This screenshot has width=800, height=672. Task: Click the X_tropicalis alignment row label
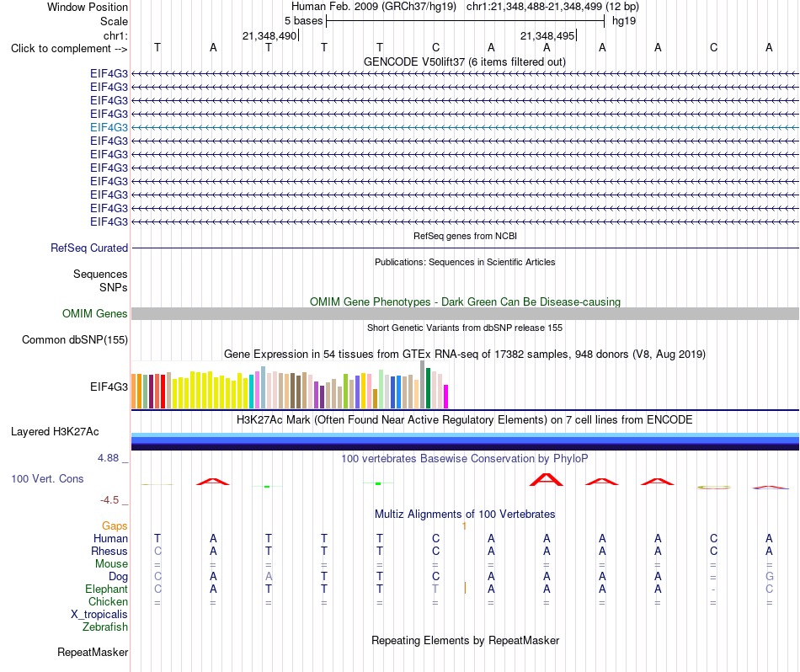pos(99,615)
